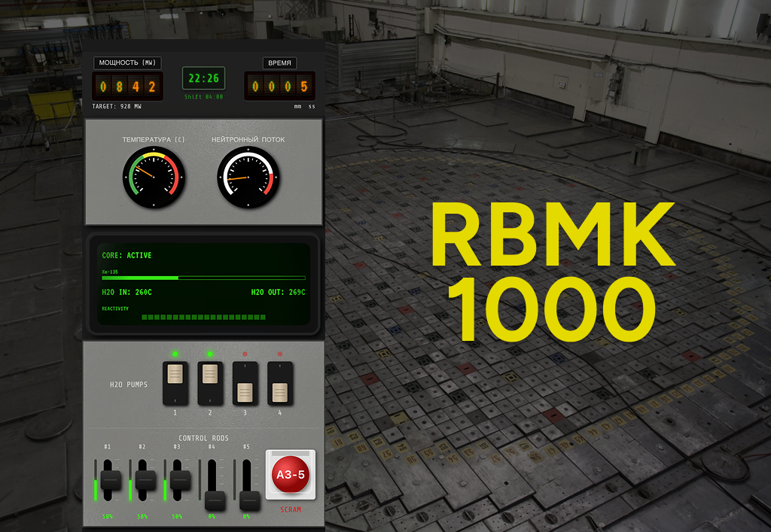Click the pump 1 green indicator light
771x532 pixels.
(x=175, y=354)
